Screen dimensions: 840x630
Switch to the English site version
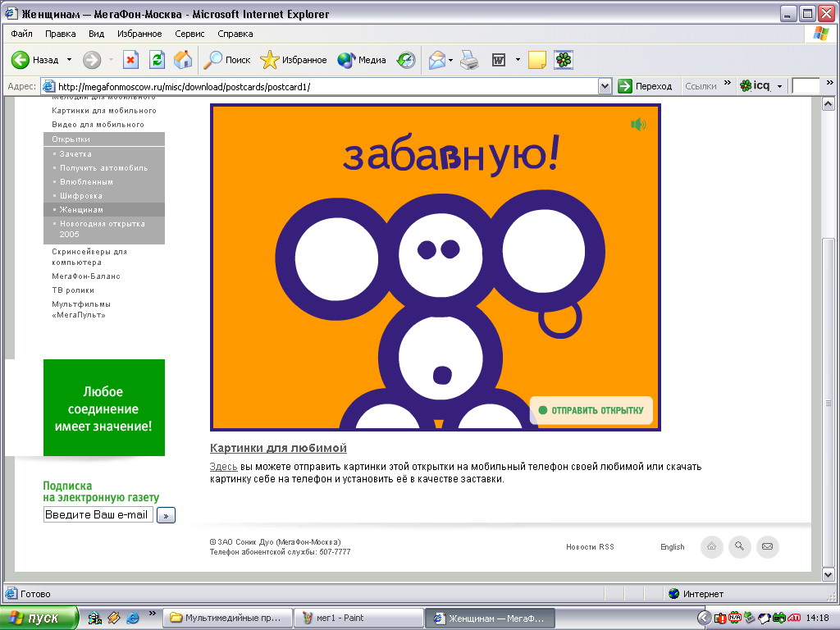672,547
